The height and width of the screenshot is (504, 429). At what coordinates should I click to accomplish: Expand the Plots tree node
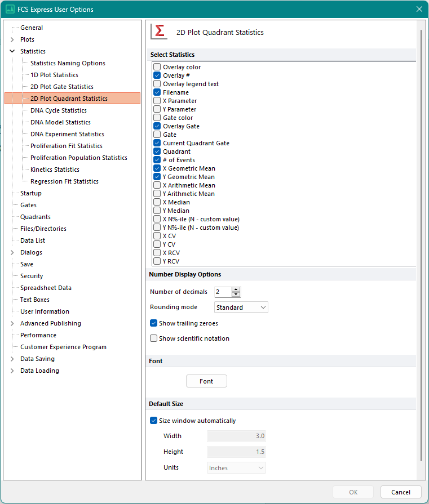12,39
